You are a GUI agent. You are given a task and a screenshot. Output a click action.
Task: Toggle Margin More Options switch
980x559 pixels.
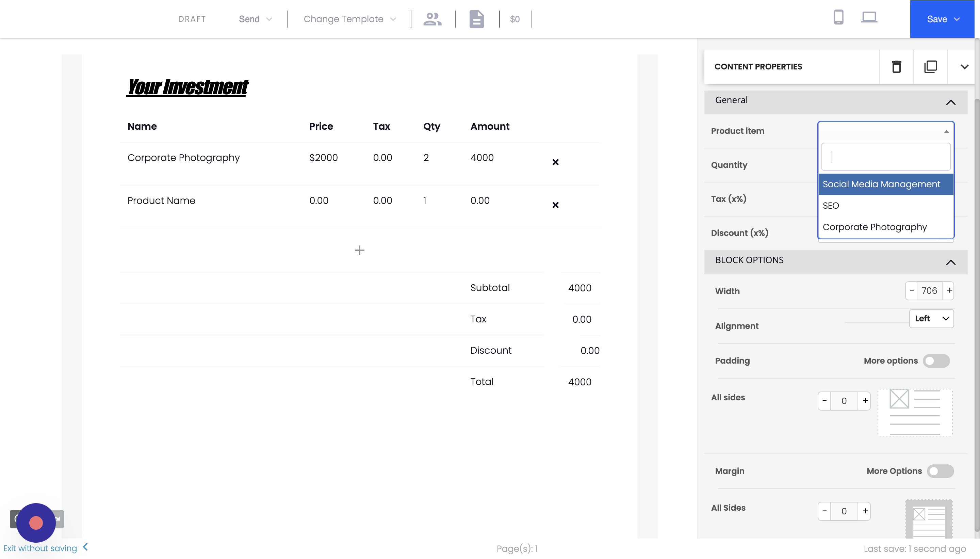pos(940,471)
